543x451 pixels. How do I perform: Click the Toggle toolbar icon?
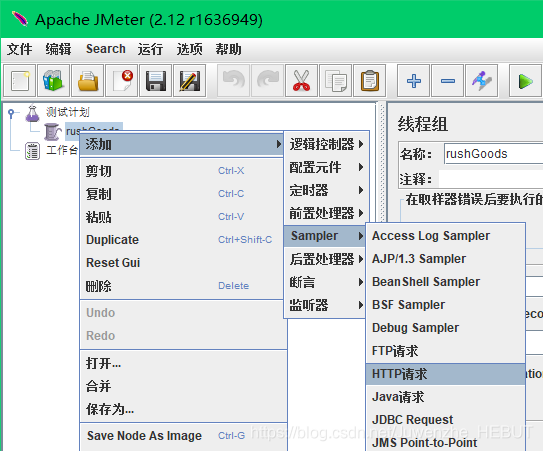coord(482,81)
